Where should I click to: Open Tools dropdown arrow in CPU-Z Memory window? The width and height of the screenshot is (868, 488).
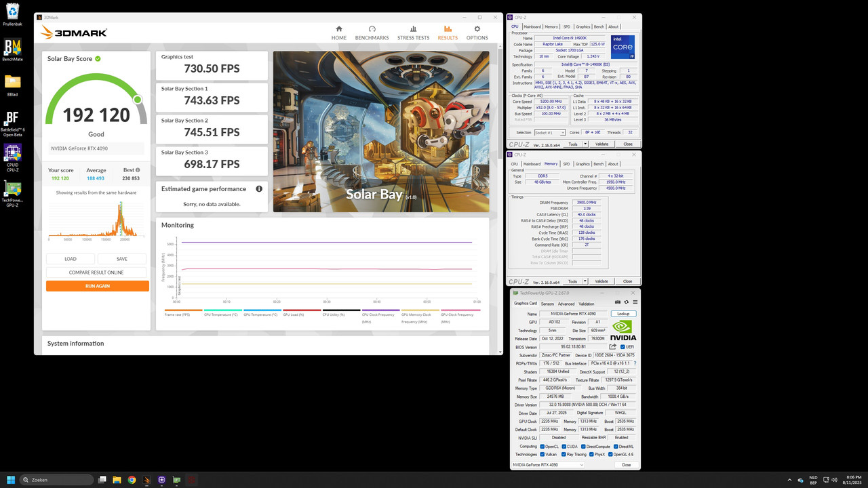(x=585, y=281)
